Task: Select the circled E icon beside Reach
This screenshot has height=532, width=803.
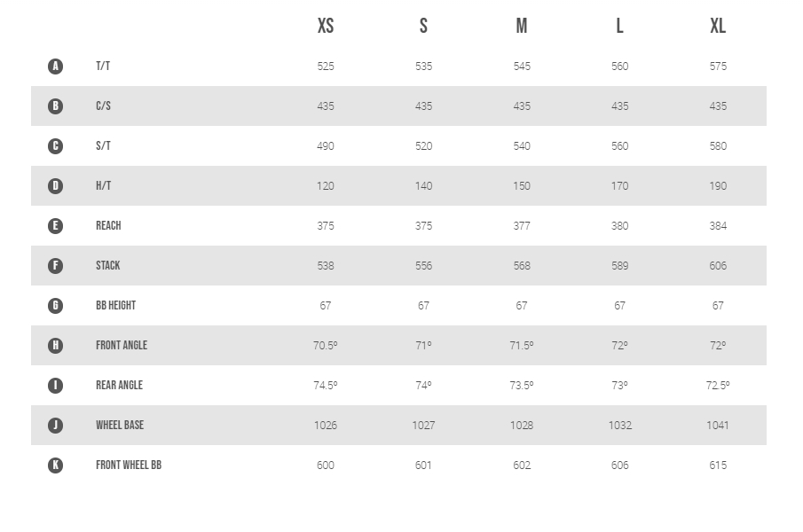Action: pyautogui.click(x=55, y=225)
